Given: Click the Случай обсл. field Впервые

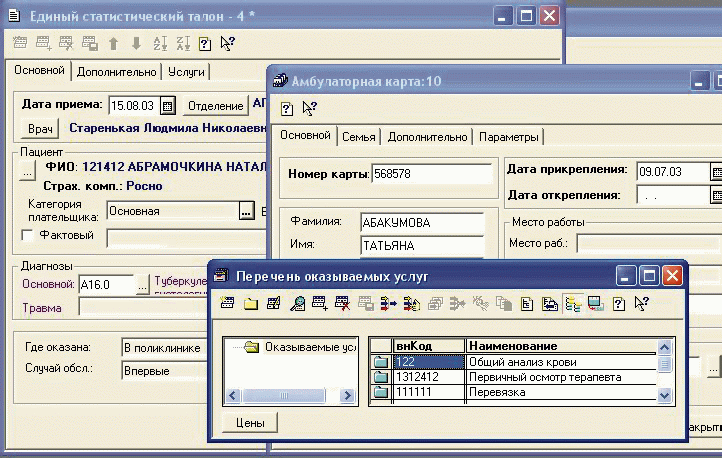Looking at the screenshot, I should [x=164, y=371].
